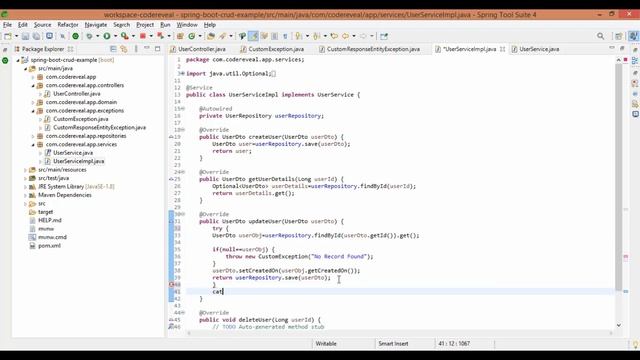The height and width of the screenshot is (360, 640).
Task: Click the Back navigation yellow arrow
Action: (x=345, y=36)
